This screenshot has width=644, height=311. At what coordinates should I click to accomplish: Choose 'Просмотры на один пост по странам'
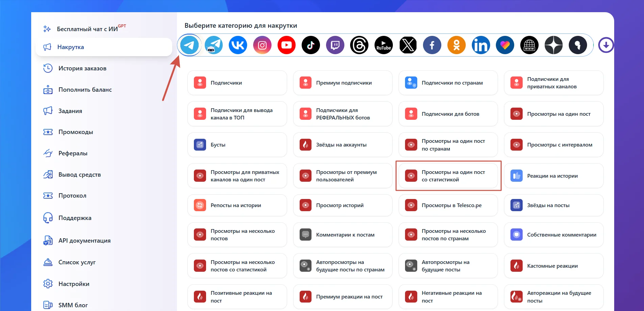pyautogui.click(x=448, y=145)
